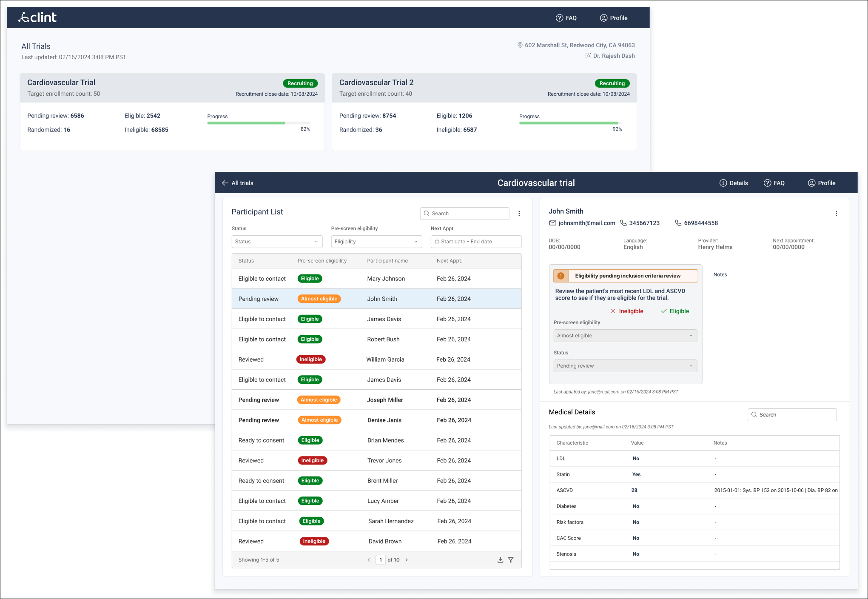Open Profile in top navy header
The height and width of the screenshot is (599, 868).
point(613,18)
